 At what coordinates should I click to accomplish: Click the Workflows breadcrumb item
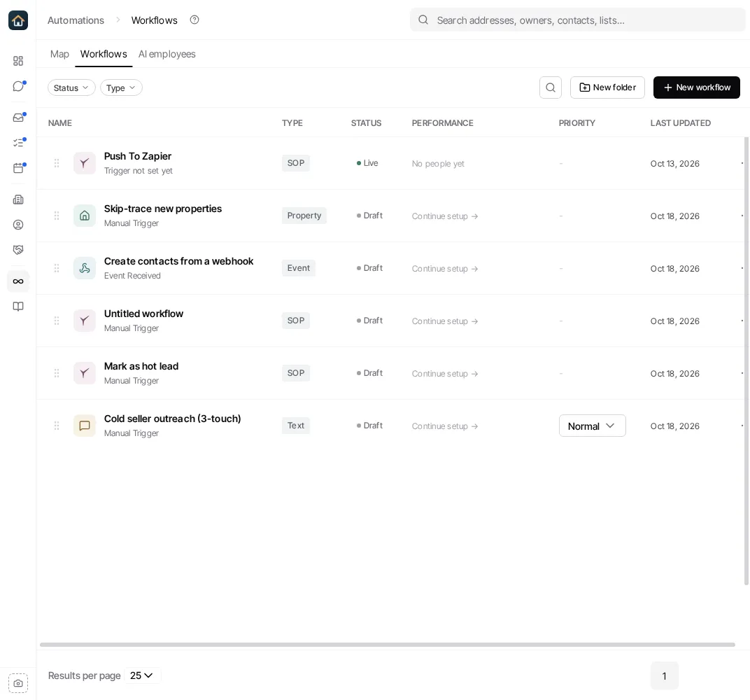(x=154, y=20)
